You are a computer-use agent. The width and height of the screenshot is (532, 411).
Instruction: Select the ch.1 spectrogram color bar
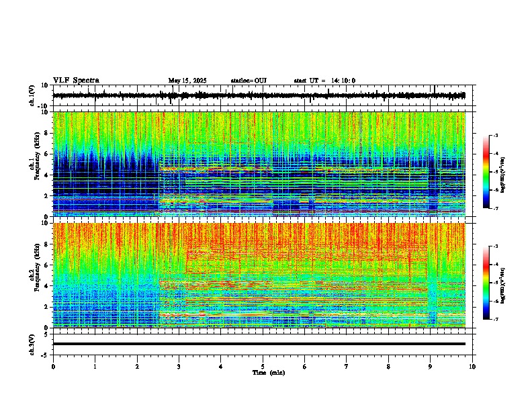pos(486,172)
